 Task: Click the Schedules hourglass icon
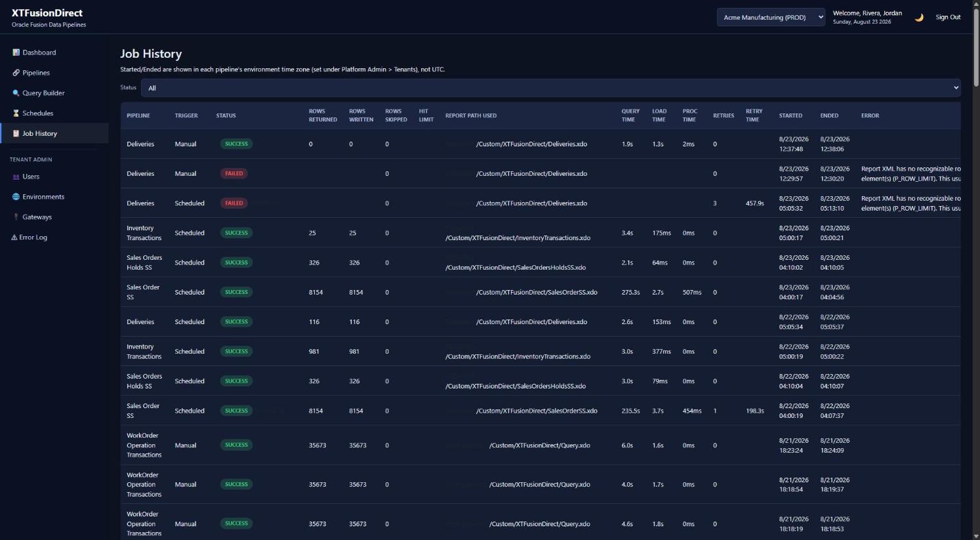(x=16, y=114)
